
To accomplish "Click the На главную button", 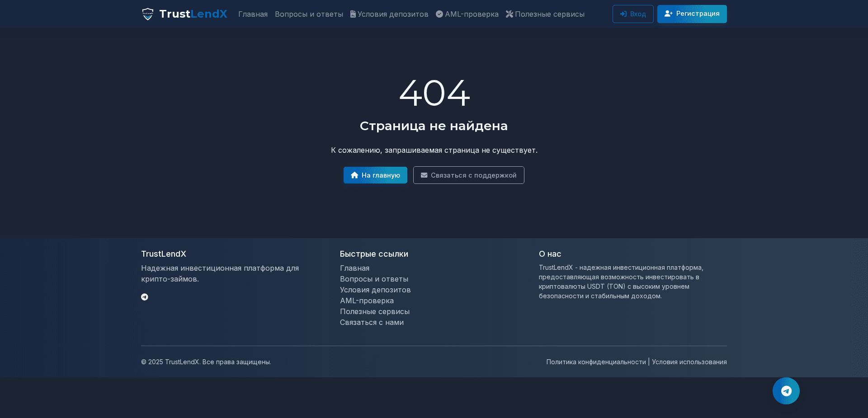I will 375,175.
